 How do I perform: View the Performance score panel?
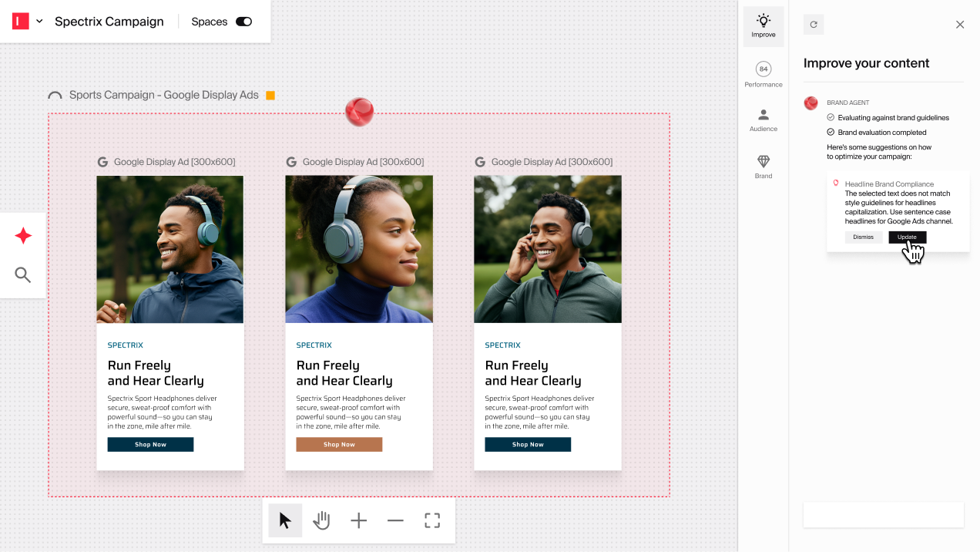(x=763, y=73)
